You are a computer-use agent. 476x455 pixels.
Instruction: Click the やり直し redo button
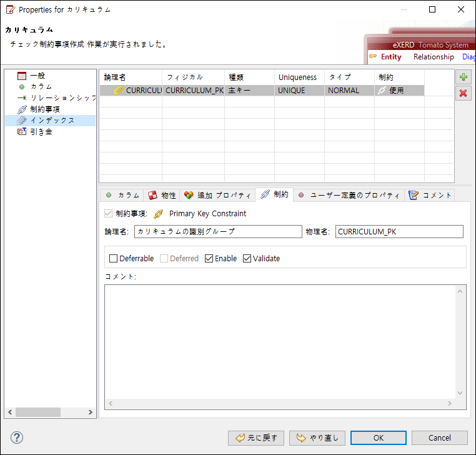(317, 437)
